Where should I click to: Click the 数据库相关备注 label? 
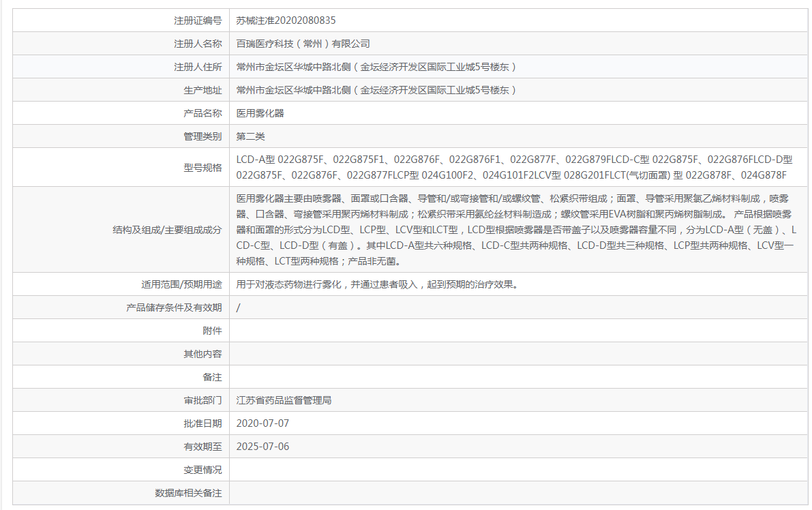coord(188,493)
